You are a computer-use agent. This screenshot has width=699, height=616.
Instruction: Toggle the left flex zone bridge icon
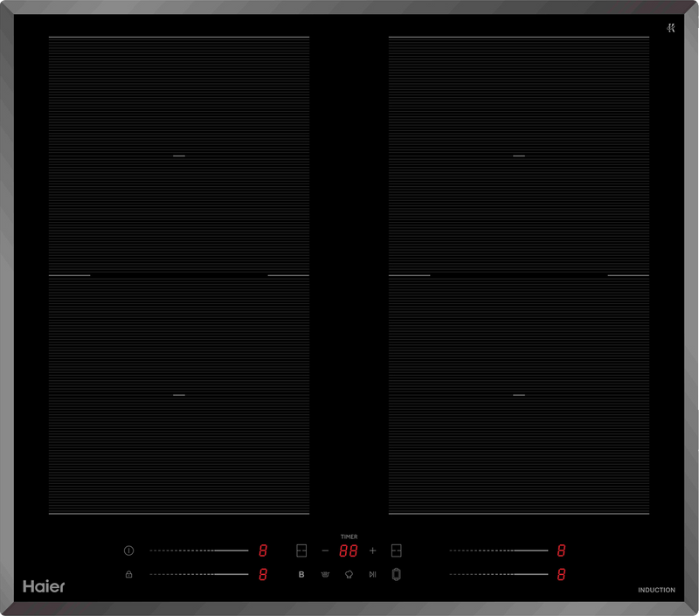[x=301, y=551]
